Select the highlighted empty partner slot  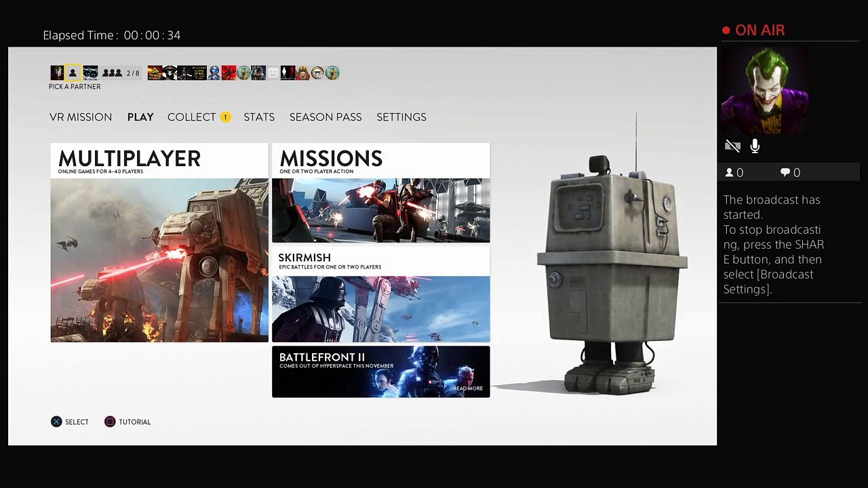tap(73, 73)
